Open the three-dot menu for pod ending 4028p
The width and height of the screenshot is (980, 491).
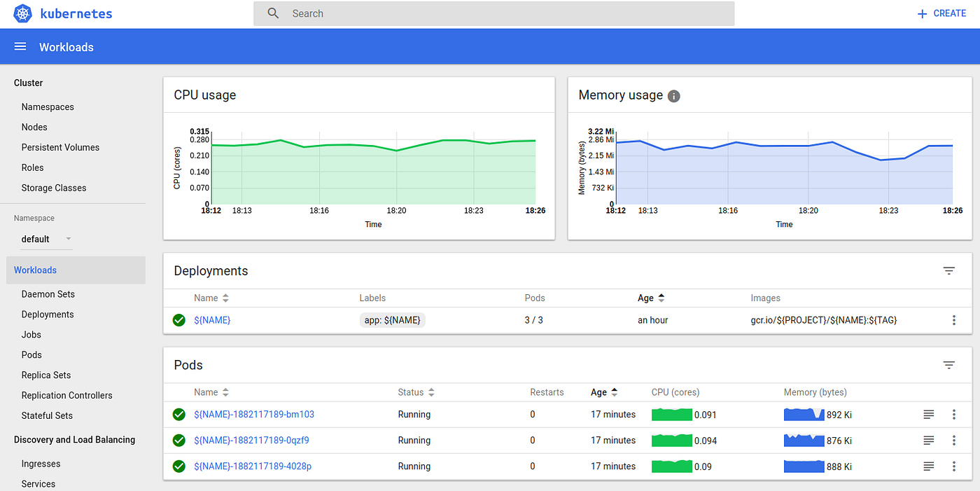(953, 466)
